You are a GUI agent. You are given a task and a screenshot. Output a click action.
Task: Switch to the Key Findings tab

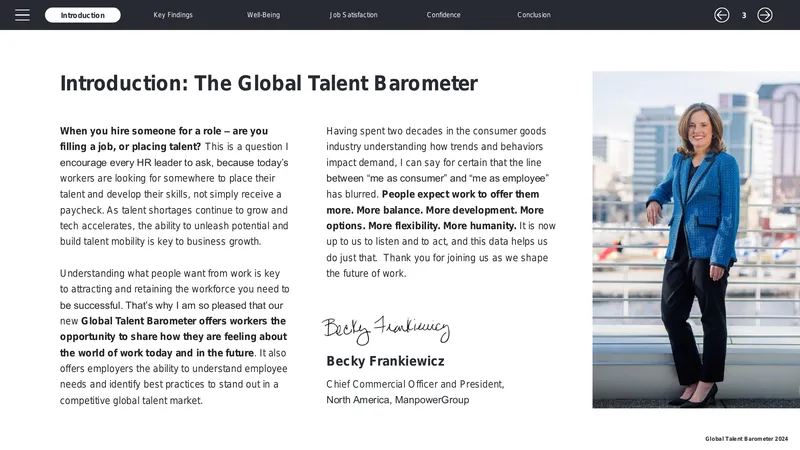pyautogui.click(x=173, y=15)
